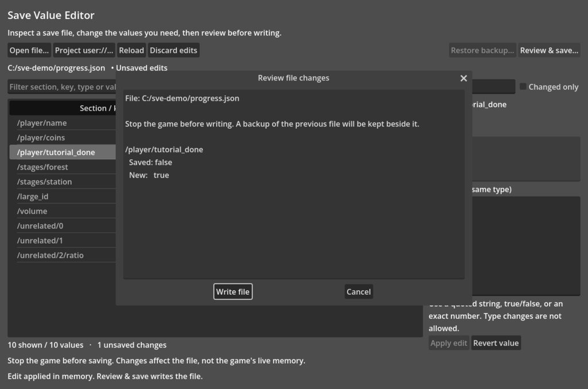
Task: Open the Project user://... location
Action: pos(84,50)
